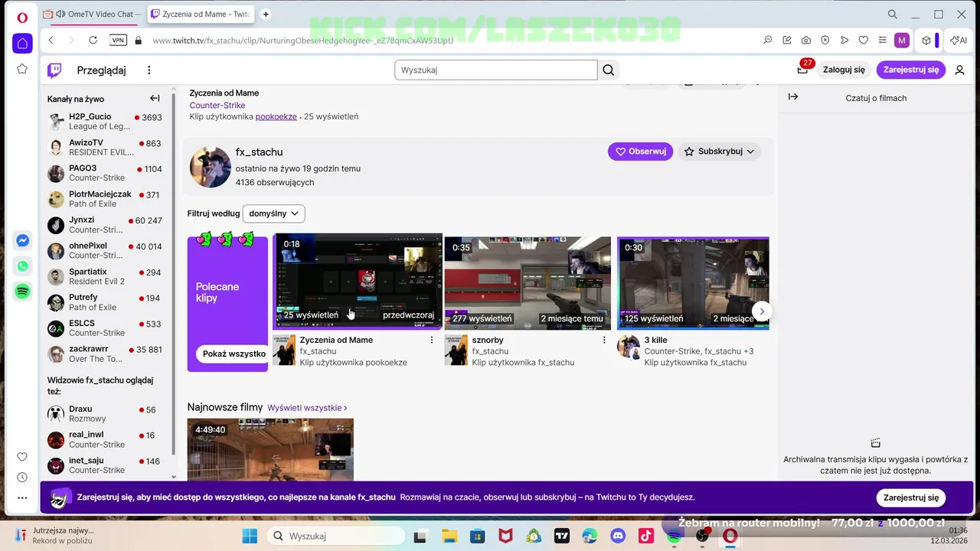The width and height of the screenshot is (980, 551).
Task: Play the Zyczenia od Mame clip thumbnail
Action: pos(358,282)
